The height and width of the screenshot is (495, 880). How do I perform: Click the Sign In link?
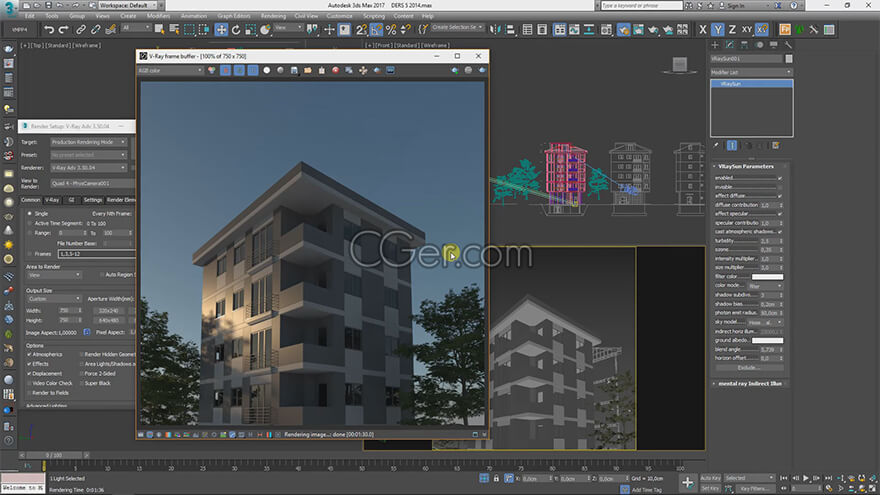(x=736, y=6)
